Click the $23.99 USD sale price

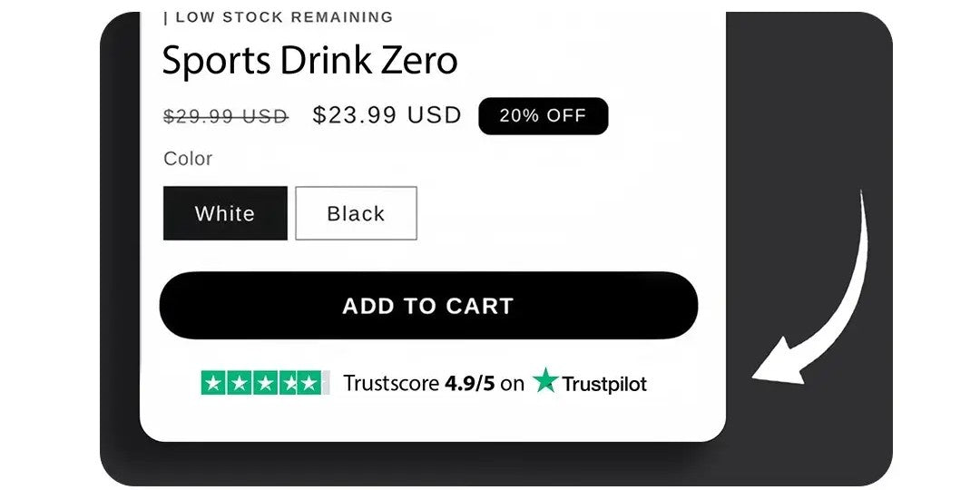(387, 115)
